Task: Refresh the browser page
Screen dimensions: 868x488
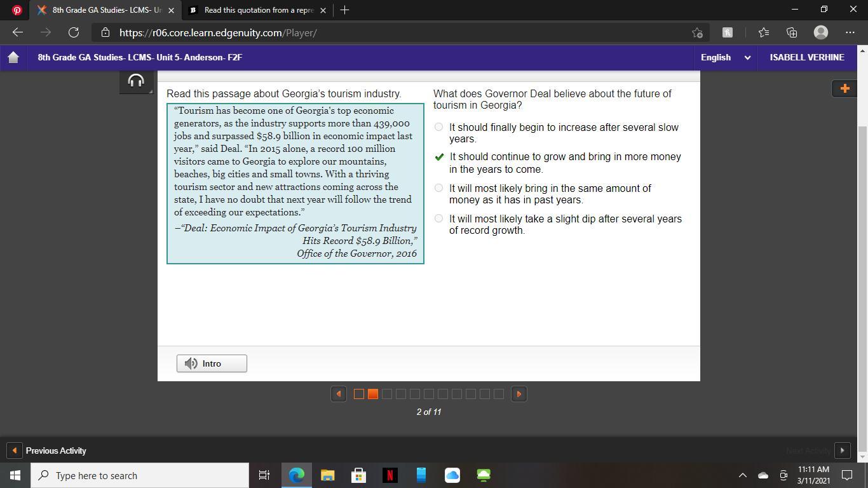Action: click(x=74, y=32)
